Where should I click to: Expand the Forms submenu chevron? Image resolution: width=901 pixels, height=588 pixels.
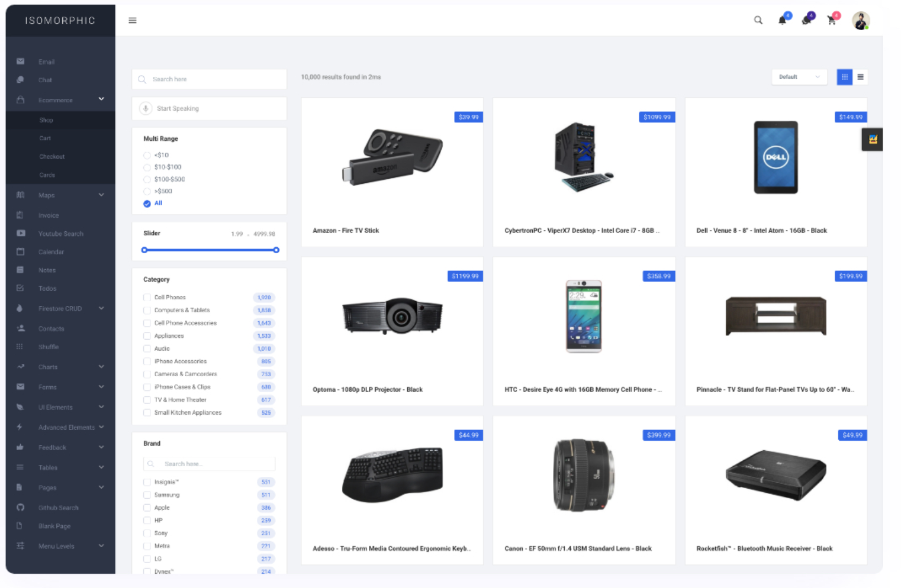click(101, 387)
